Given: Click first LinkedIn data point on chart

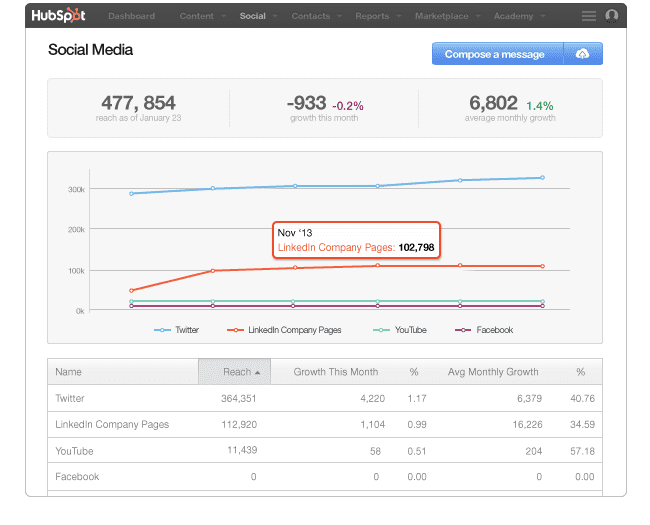Looking at the screenshot, I should [131, 290].
